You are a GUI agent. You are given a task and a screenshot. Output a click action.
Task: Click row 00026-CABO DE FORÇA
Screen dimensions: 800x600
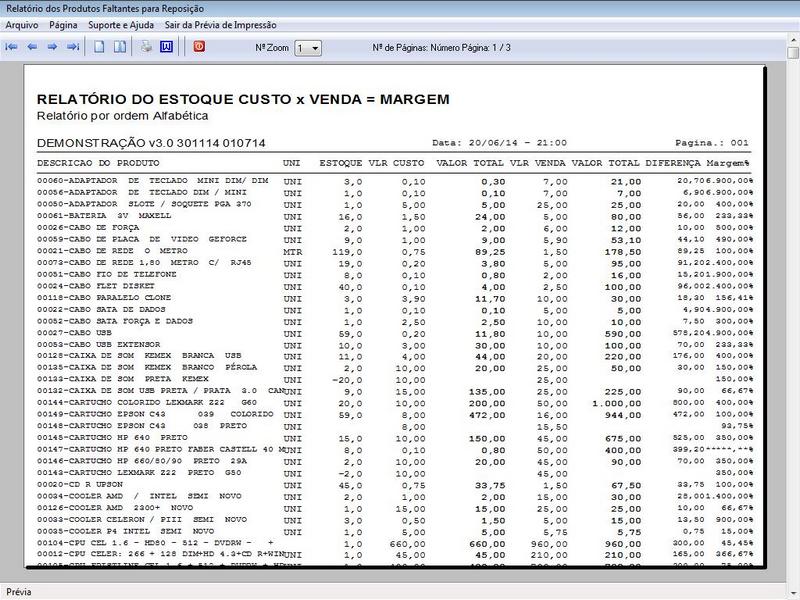click(x=394, y=228)
